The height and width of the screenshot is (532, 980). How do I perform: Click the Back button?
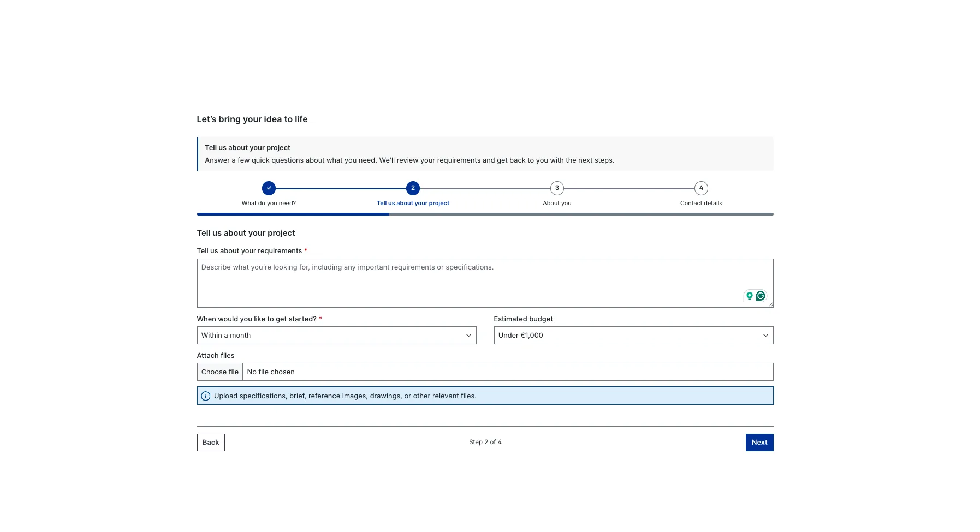tap(211, 443)
